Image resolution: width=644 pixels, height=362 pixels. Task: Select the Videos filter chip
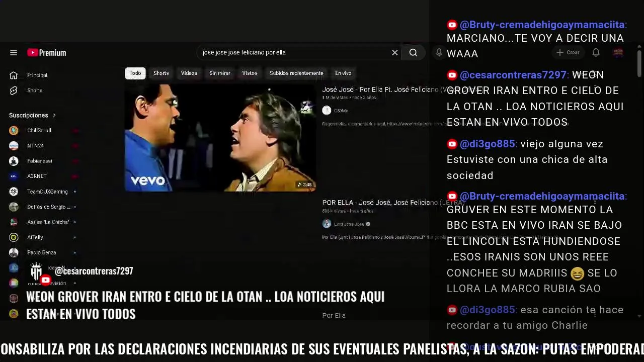click(189, 73)
